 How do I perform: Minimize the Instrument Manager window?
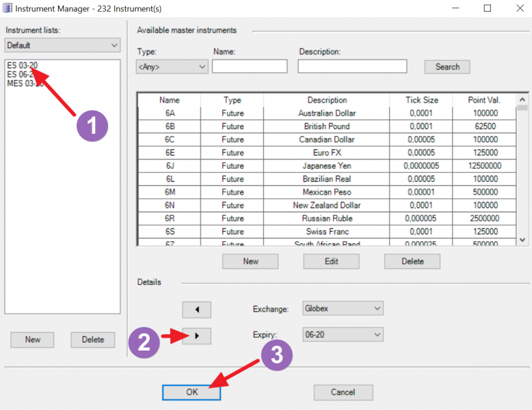pos(455,8)
